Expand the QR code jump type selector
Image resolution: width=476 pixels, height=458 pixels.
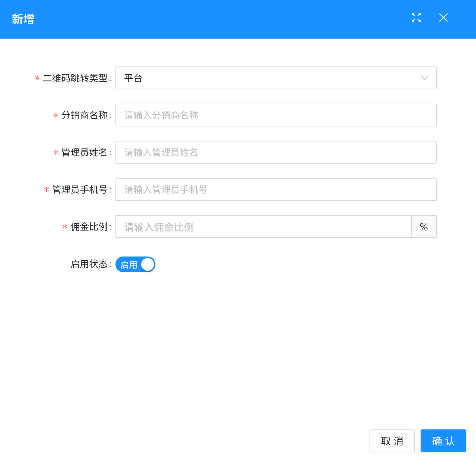(275, 78)
